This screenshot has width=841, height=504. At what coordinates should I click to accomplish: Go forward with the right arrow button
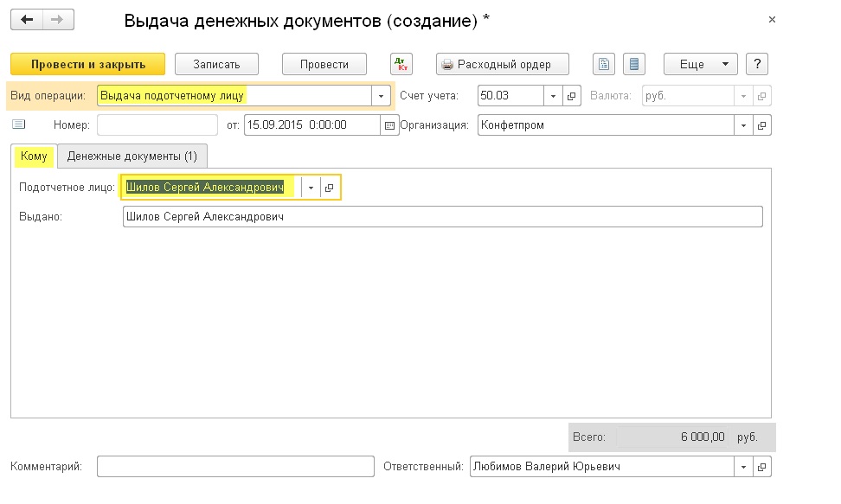coord(58,20)
